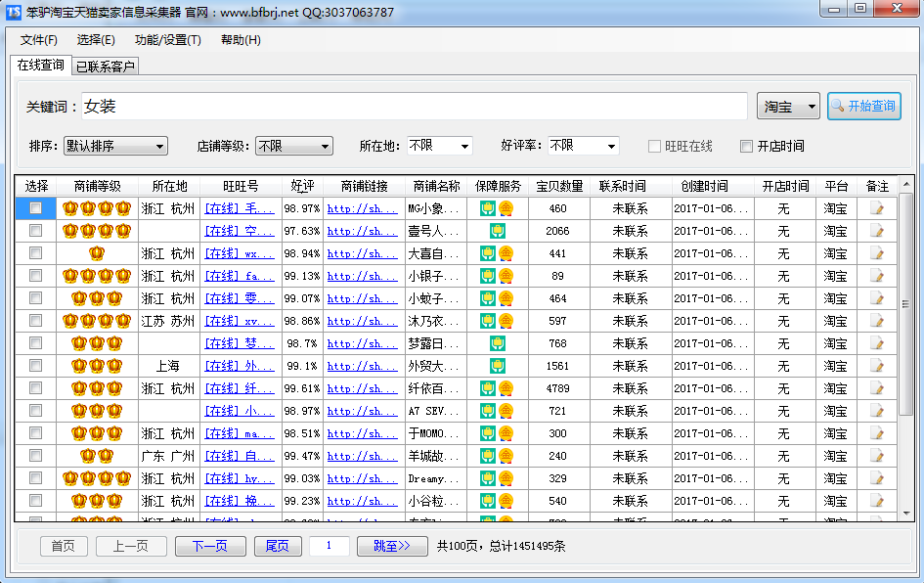Screen dimensions: 924x583
Task: Open the 帮助(H) menu
Action: (x=241, y=40)
